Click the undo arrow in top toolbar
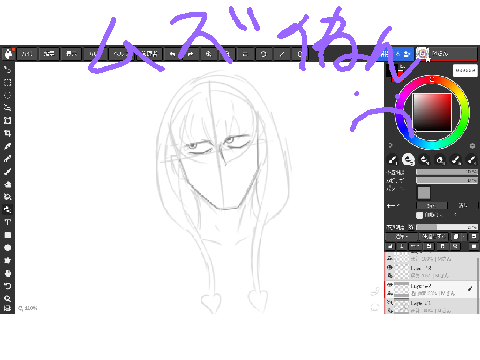Screen dimensions: 480x360 [172, 54]
